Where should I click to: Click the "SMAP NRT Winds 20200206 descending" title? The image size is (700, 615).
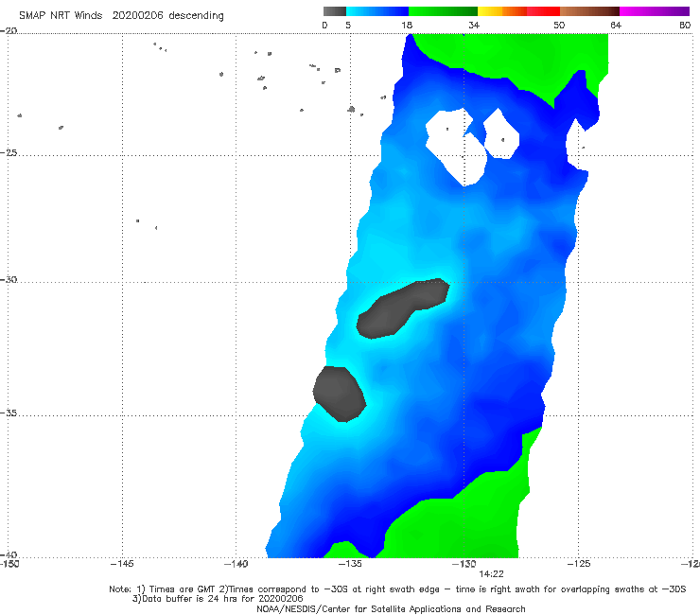pos(121,16)
